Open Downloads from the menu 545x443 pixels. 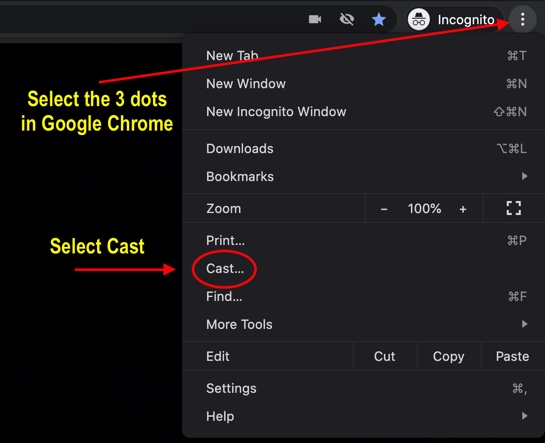pos(363,149)
